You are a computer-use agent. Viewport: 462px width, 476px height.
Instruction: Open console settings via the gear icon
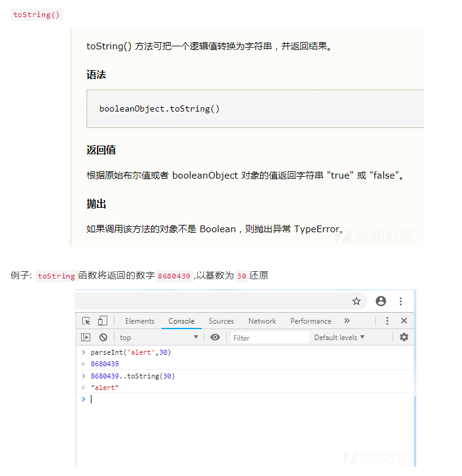pos(403,338)
